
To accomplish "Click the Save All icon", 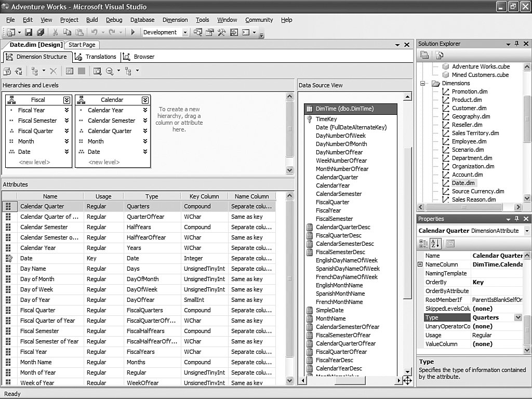I will click(41, 32).
